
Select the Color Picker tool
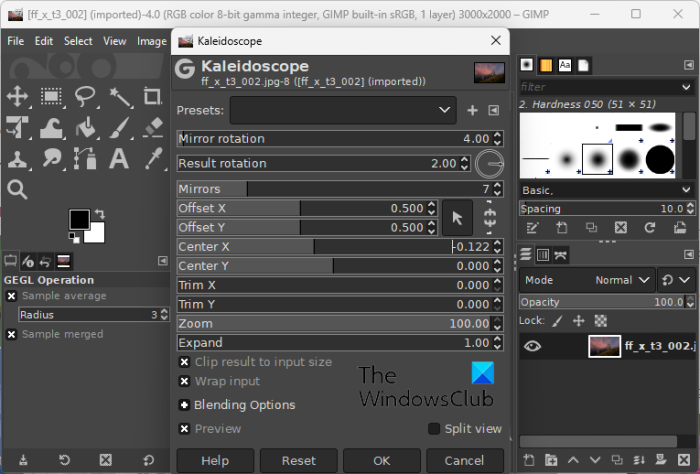pyautogui.click(x=153, y=158)
